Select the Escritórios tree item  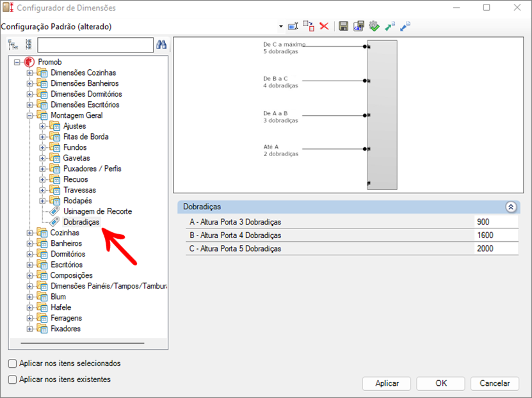click(67, 265)
